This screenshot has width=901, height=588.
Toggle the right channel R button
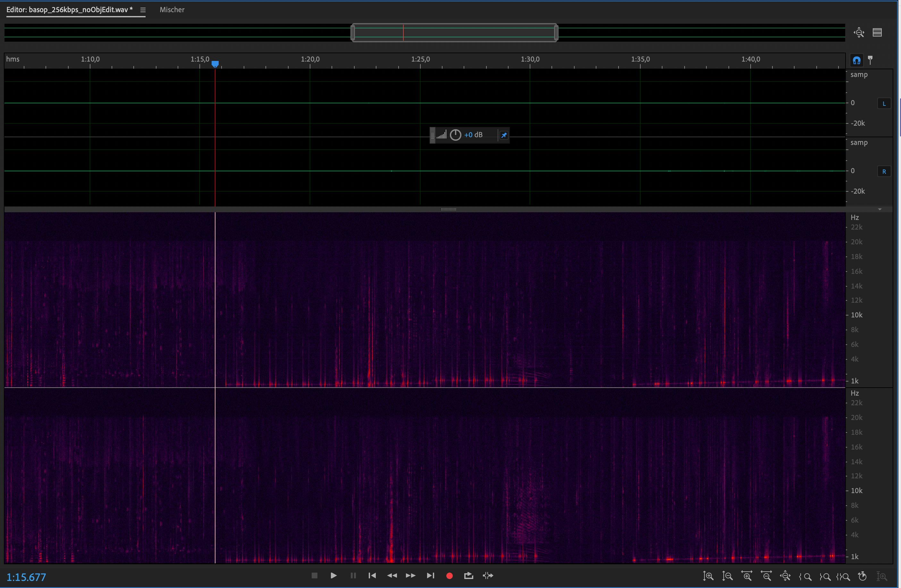pos(884,172)
